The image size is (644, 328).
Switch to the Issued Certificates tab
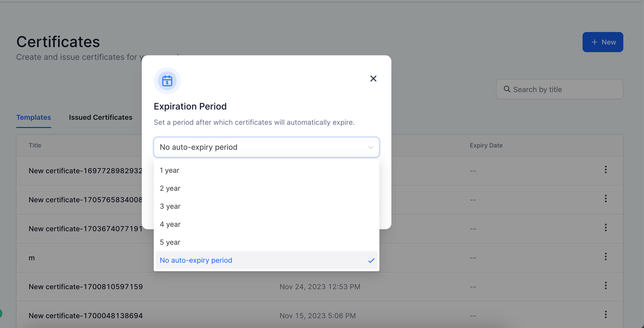pos(101,118)
